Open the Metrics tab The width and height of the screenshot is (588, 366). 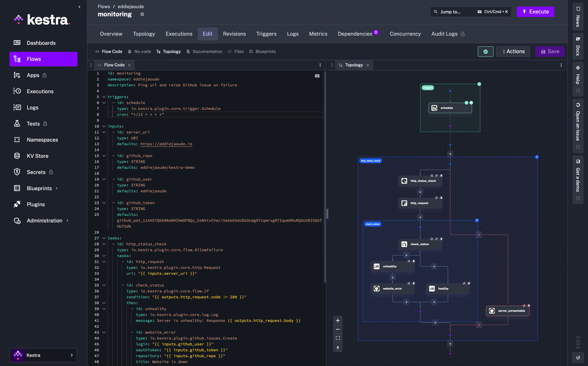(318, 34)
